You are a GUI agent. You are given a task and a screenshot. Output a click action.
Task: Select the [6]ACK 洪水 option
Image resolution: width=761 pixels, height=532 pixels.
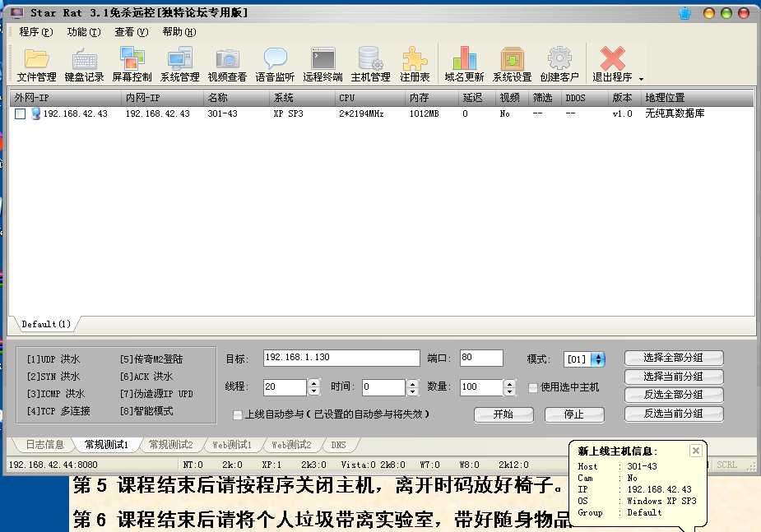[x=146, y=377]
